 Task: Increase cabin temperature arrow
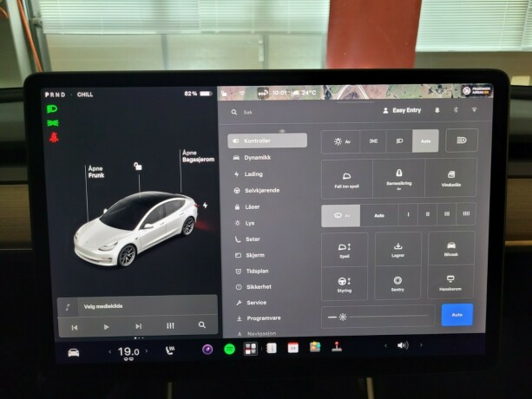pos(147,351)
